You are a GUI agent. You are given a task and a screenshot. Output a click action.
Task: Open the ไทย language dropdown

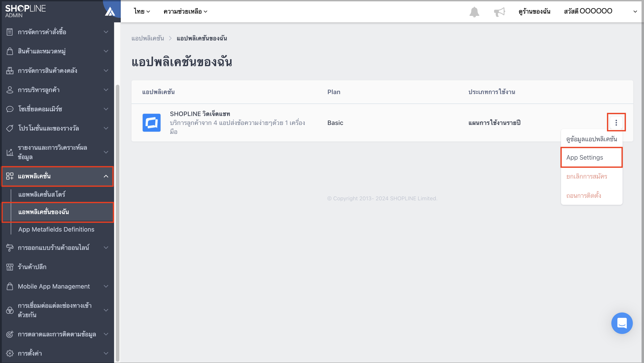[142, 11]
